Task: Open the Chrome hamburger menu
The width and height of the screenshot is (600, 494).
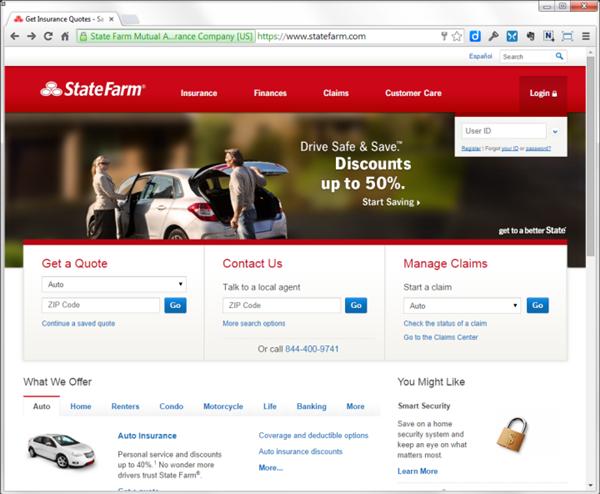Action: 585,36
